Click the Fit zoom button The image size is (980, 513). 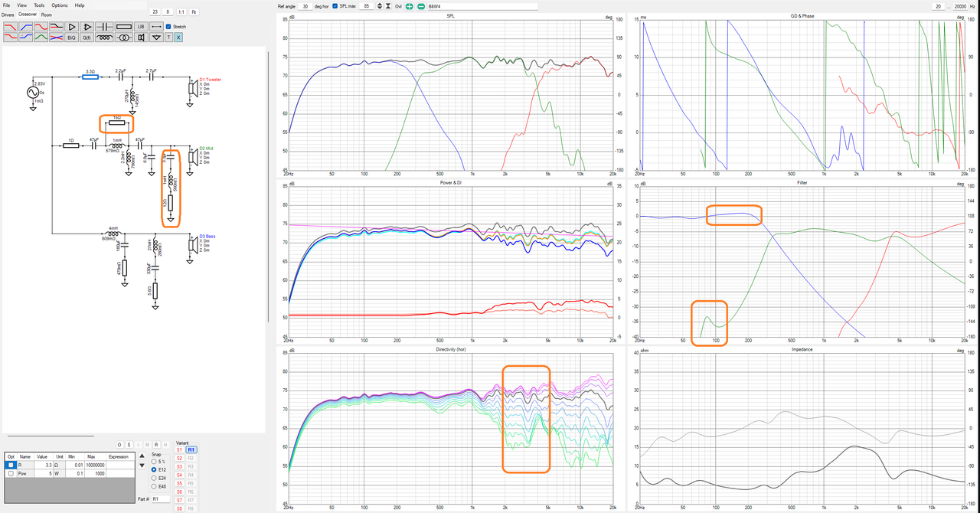pos(194,12)
